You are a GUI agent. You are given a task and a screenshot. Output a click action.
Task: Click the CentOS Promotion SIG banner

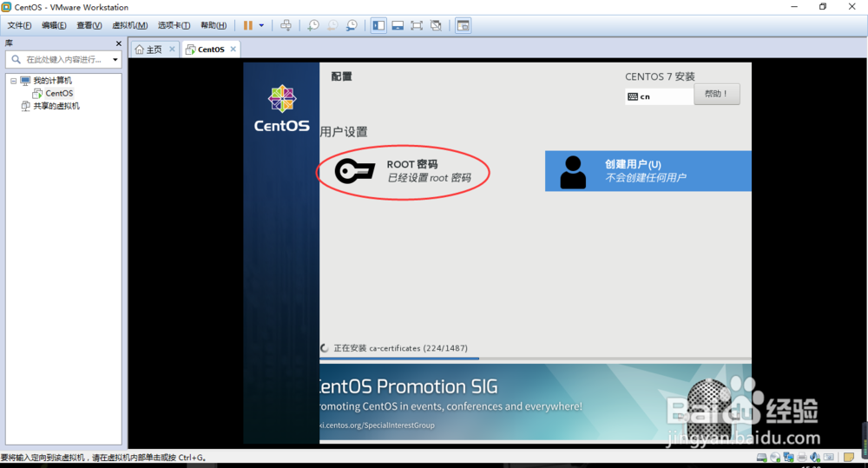(x=536, y=403)
